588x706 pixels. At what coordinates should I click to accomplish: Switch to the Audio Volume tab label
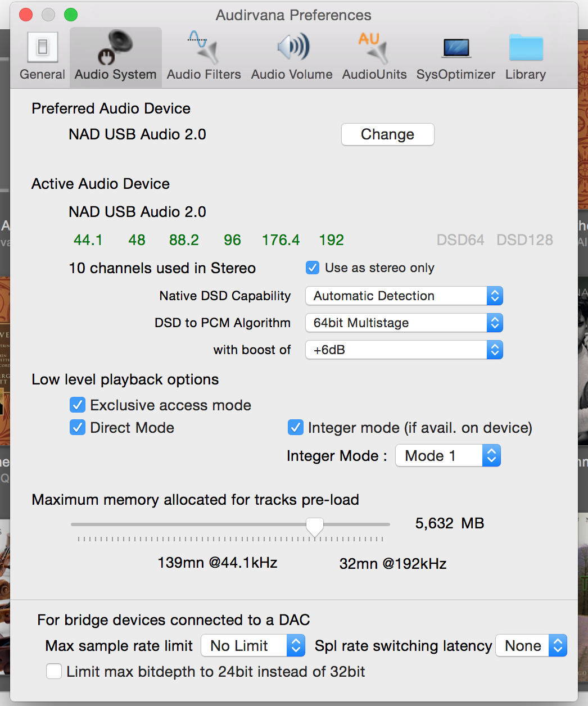tap(292, 74)
